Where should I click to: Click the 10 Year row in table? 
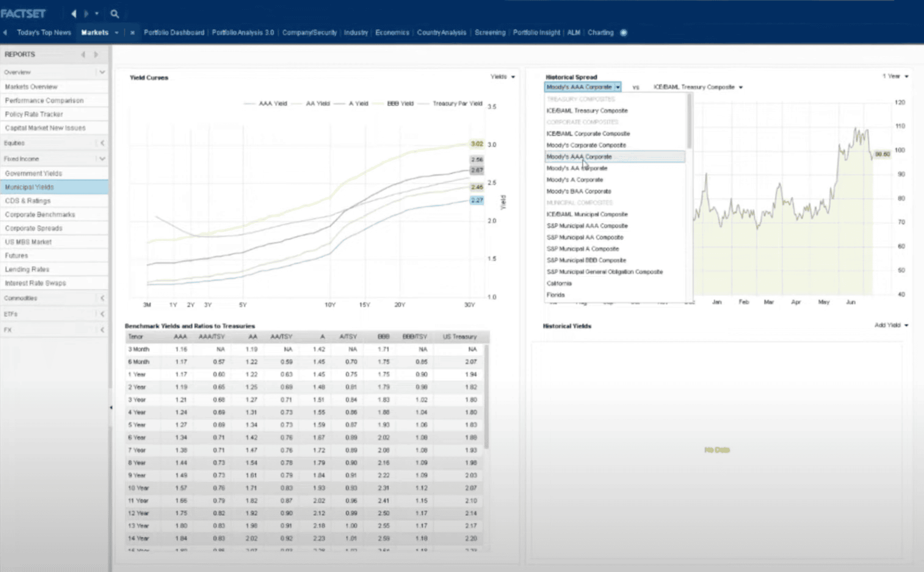pyautogui.click(x=304, y=488)
